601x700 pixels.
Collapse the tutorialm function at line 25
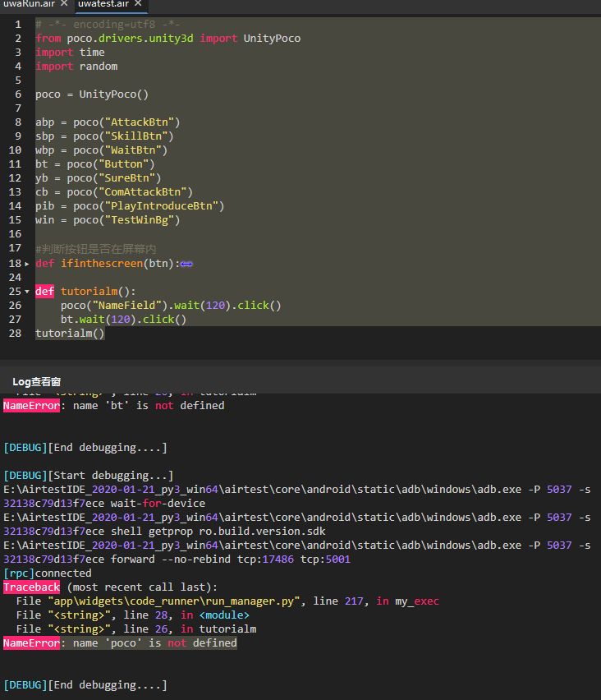click(27, 292)
